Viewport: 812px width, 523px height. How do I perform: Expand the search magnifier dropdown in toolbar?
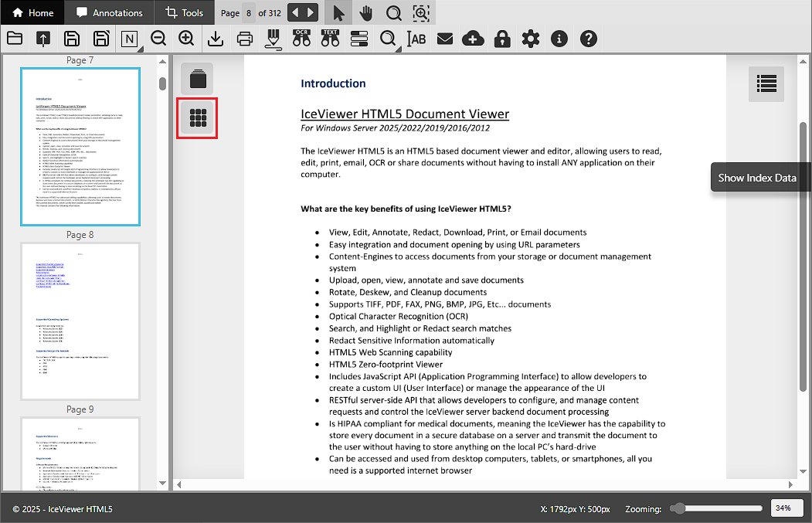point(389,39)
